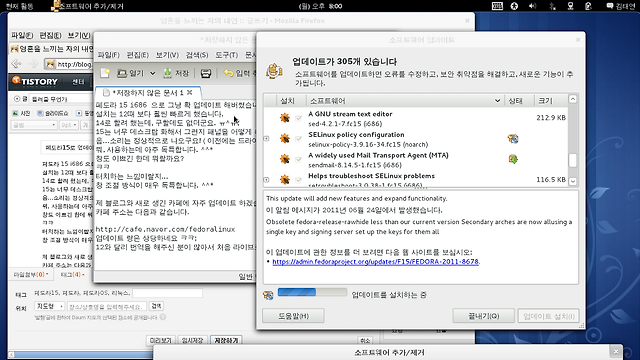This screenshot has width=640, height=360.
Task: Open gedit 편집(E) menu
Action: 138,55
